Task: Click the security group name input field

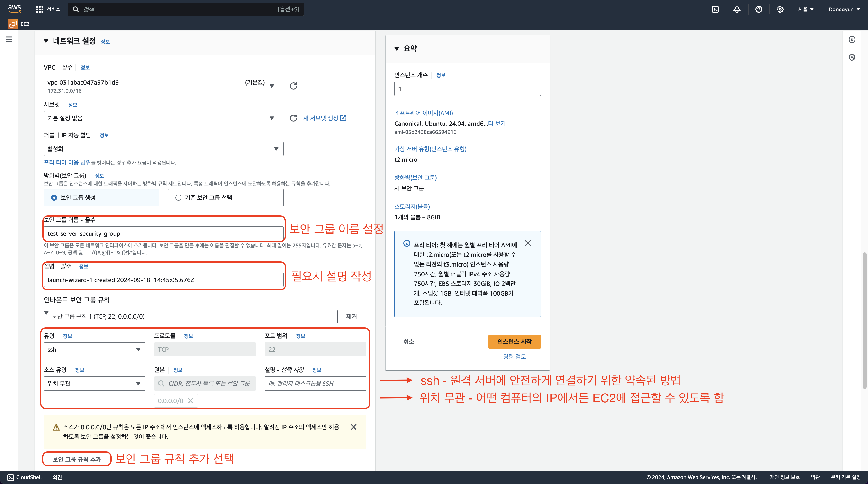Action: click(163, 233)
